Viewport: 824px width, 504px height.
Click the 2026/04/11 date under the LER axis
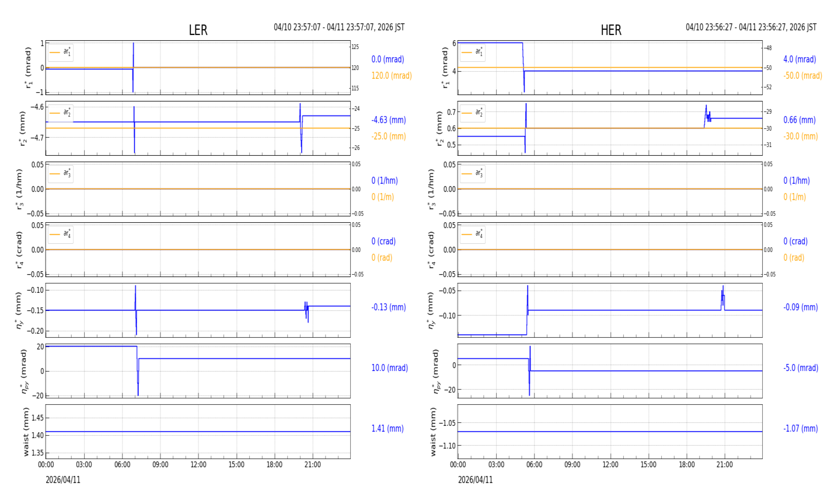pyautogui.click(x=63, y=480)
